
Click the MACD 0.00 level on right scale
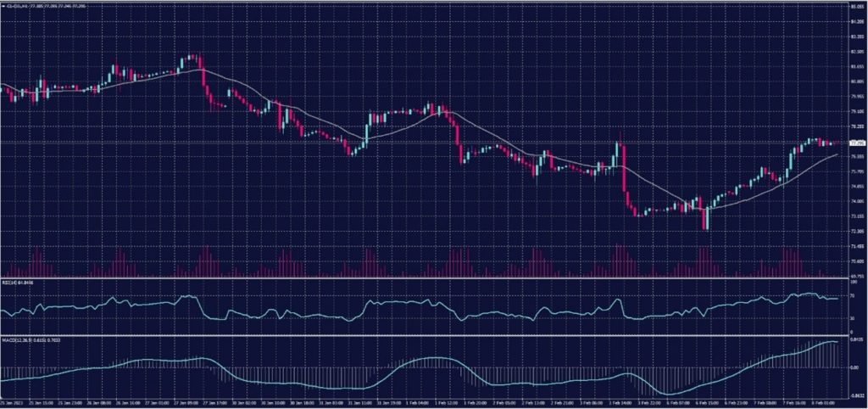tap(854, 368)
